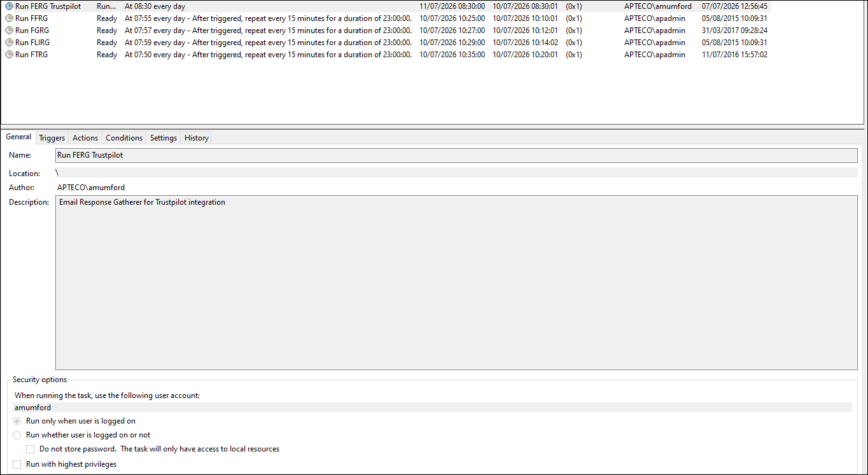Select the Run FFRG task clock icon
The height and width of the screenshot is (475, 868).
[x=9, y=18]
